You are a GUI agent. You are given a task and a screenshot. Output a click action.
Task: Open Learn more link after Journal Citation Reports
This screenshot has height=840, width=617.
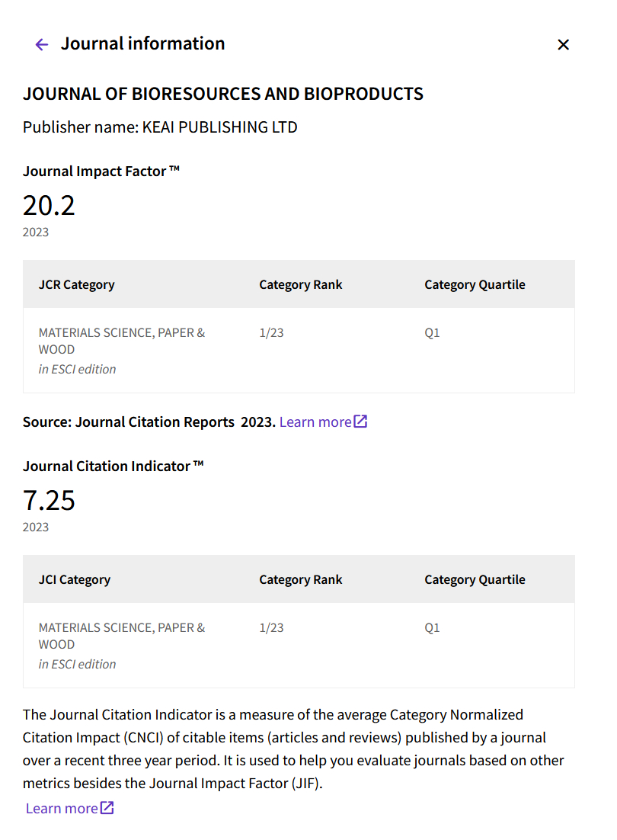coord(315,422)
